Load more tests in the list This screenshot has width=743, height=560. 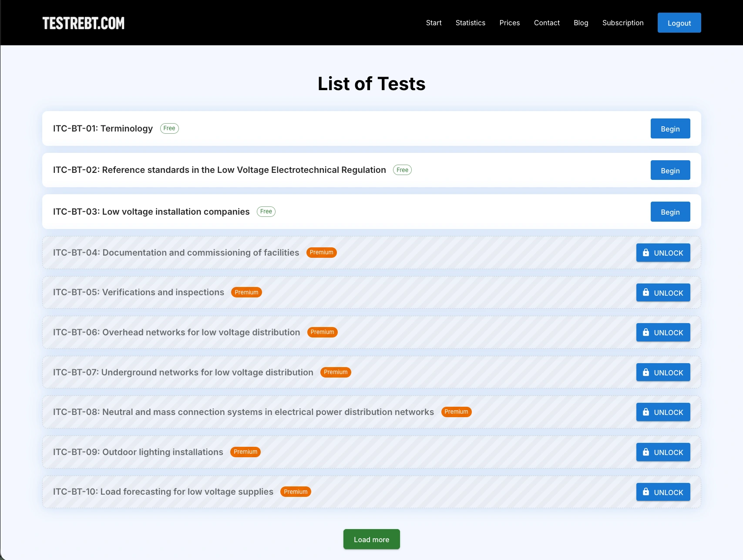point(371,539)
